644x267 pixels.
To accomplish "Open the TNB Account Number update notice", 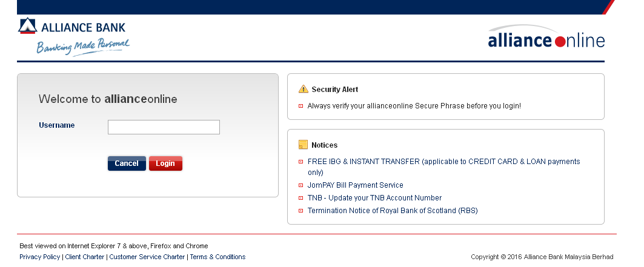I will click(x=374, y=198).
